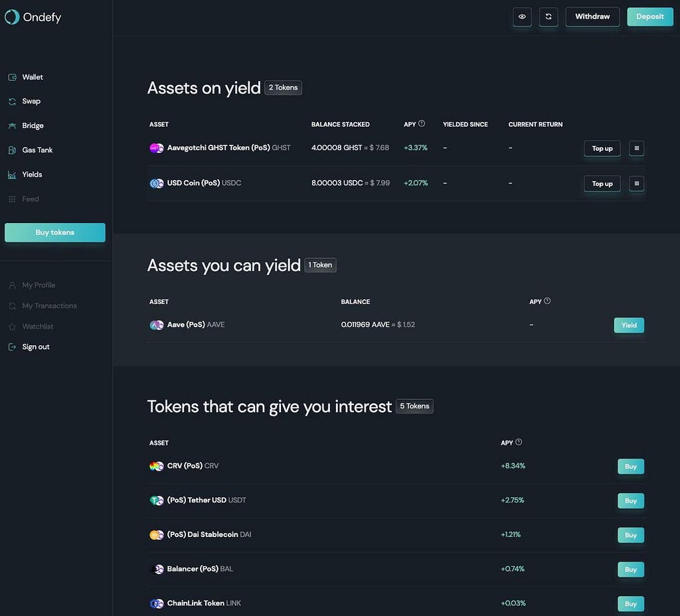Click the Dai Stablecoin token icon

click(x=156, y=535)
